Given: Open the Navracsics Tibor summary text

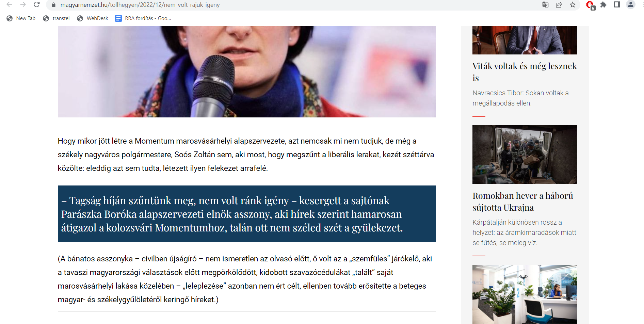Looking at the screenshot, I should click(520, 98).
